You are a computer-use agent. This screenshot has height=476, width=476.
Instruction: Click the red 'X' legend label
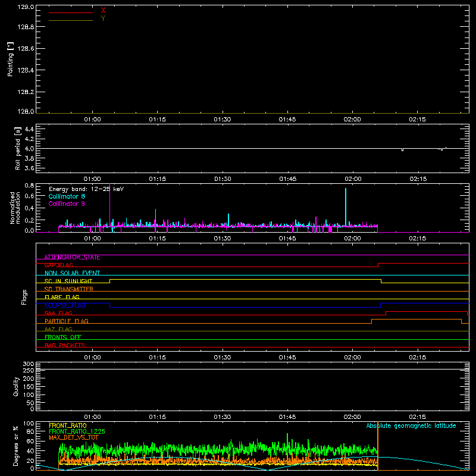coord(103,11)
